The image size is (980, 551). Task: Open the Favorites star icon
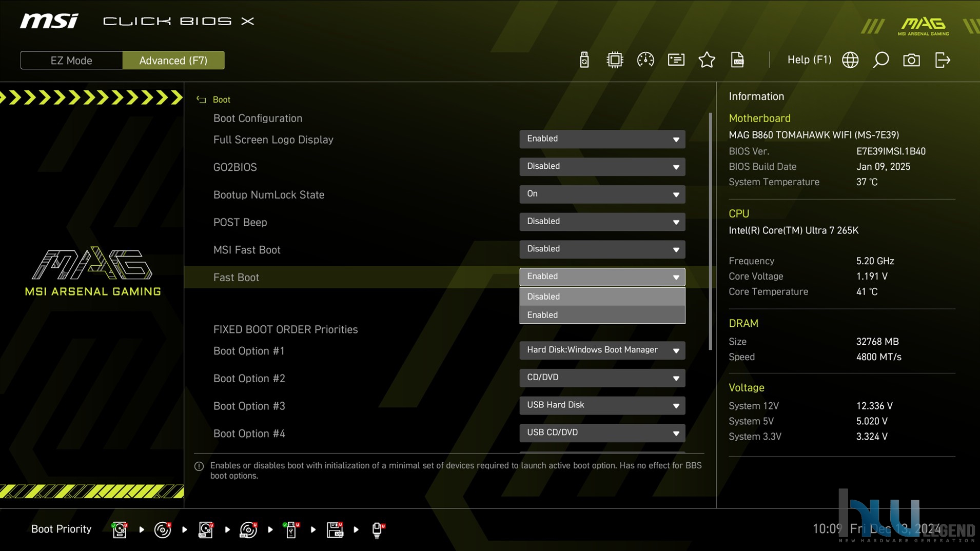pyautogui.click(x=707, y=60)
